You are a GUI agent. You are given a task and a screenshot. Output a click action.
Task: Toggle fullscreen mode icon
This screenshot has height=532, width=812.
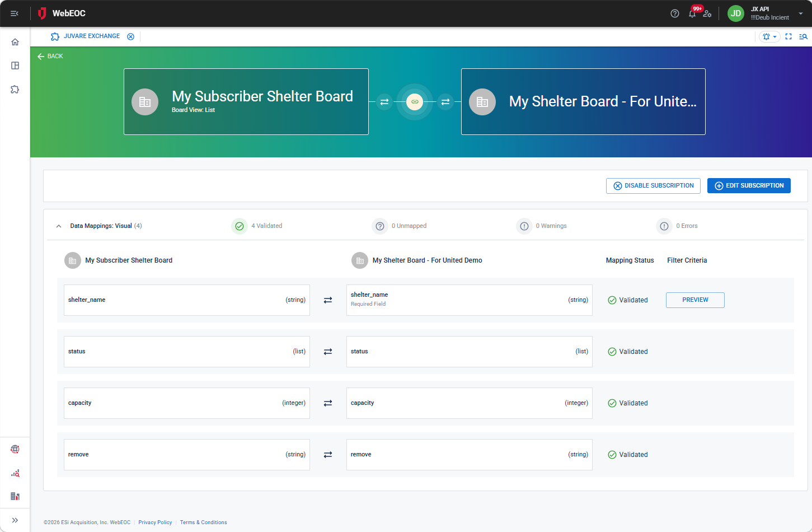pos(788,36)
